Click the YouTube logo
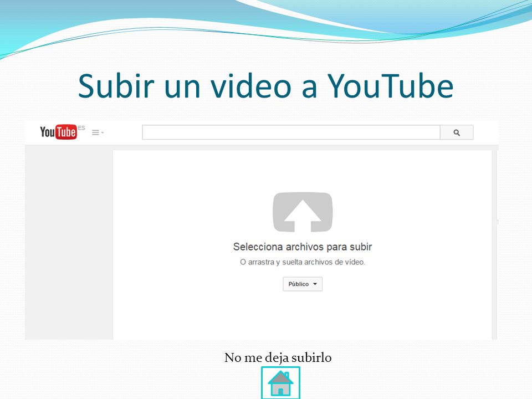This screenshot has height=399, width=532. (x=58, y=132)
